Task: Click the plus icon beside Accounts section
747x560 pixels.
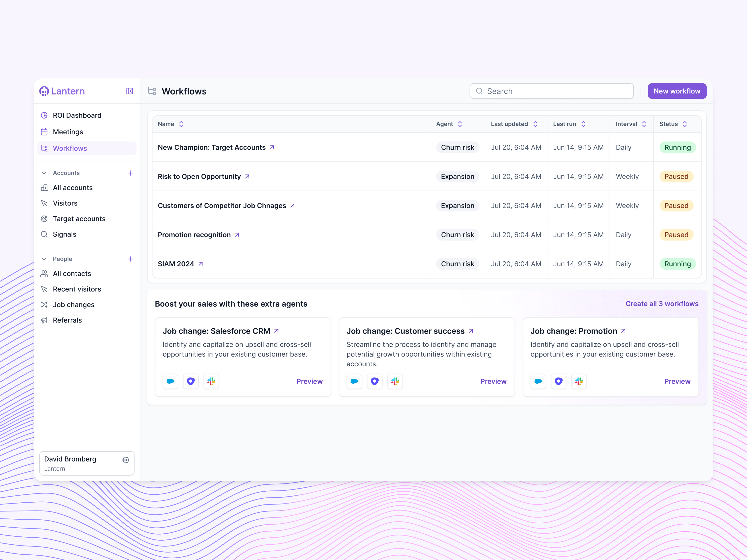Action: click(x=130, y=173)
